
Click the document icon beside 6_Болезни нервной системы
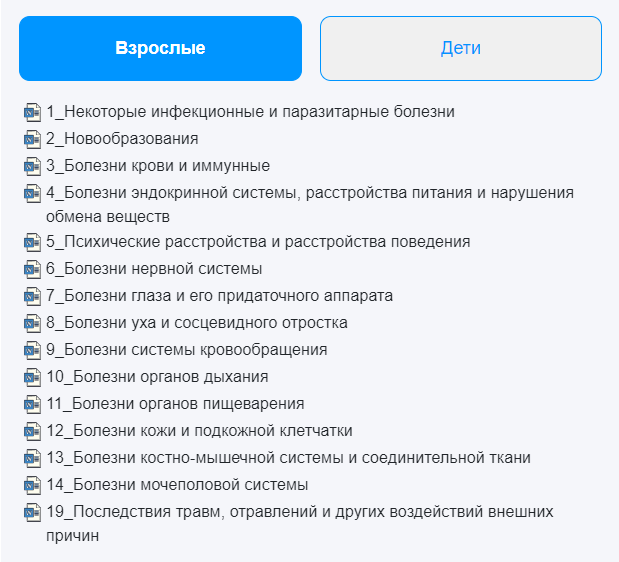[33, 269]
